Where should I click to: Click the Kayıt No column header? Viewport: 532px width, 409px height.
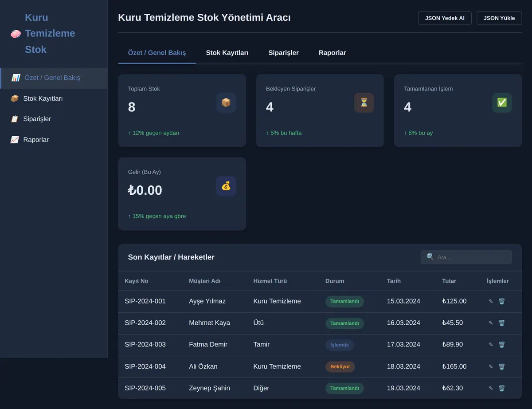point(137,281)
